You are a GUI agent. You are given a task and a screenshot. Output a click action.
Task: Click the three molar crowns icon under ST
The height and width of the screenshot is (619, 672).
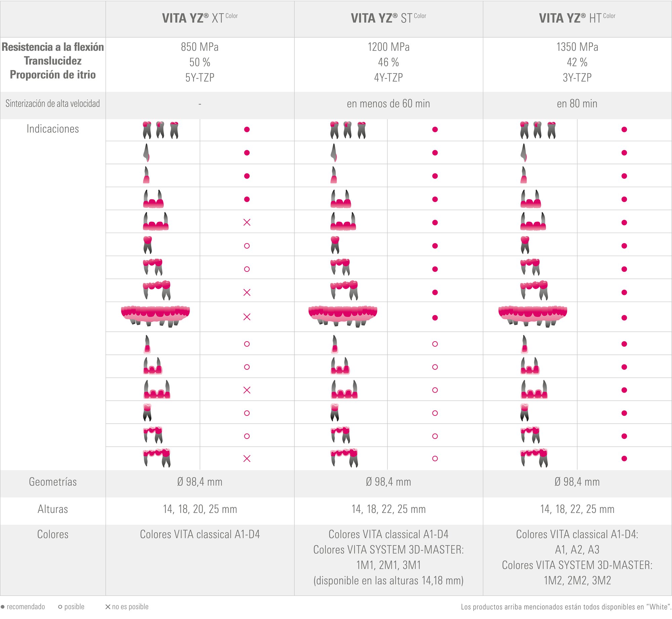click(348, 130)
